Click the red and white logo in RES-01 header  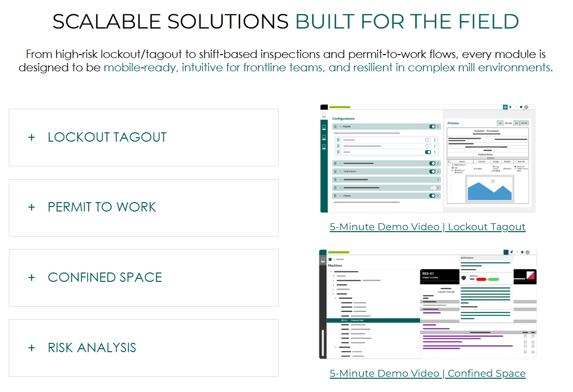[x=531, y=275]
